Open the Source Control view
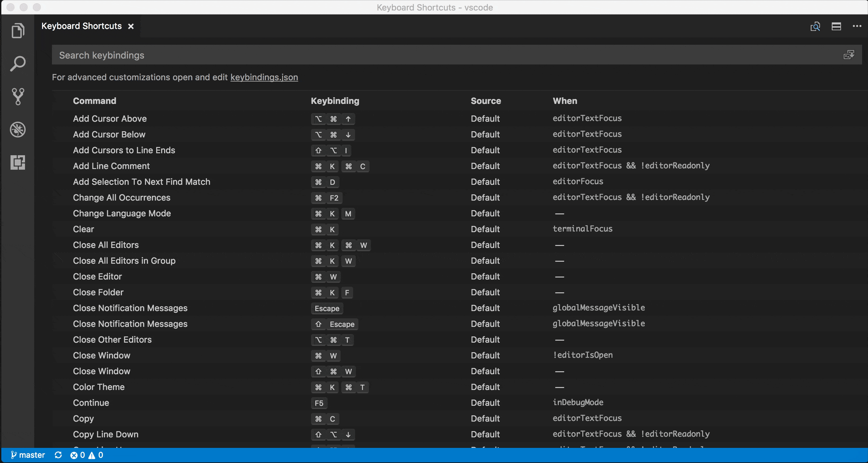 [x=18, y=97]
